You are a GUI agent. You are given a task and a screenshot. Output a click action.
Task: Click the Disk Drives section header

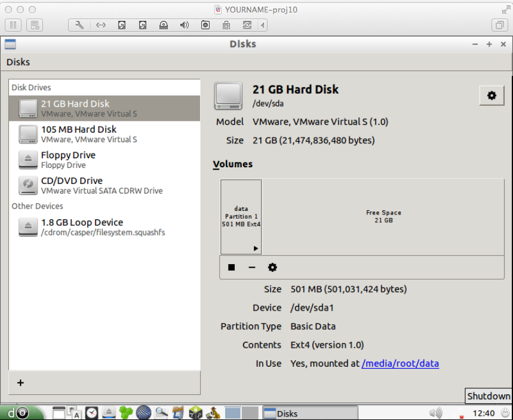pos(32,87)
